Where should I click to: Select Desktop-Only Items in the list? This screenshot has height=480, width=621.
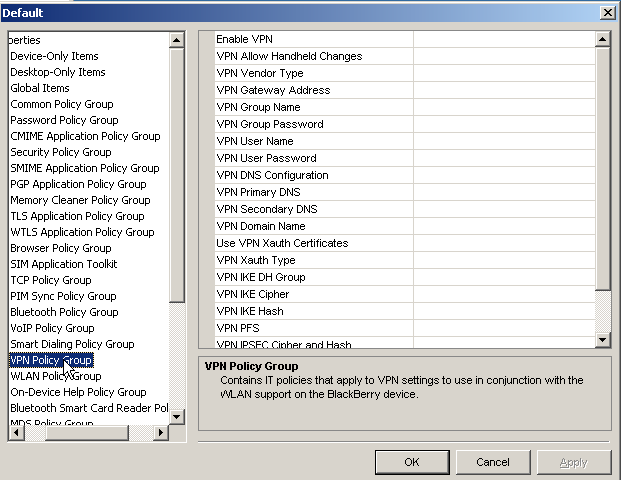coord(58,72)
